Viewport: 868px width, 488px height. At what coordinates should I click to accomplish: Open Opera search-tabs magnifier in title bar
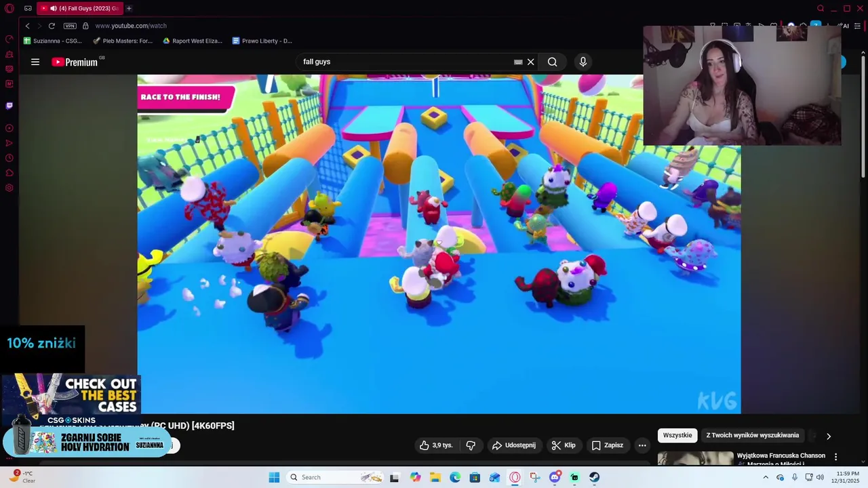point(821,8)
